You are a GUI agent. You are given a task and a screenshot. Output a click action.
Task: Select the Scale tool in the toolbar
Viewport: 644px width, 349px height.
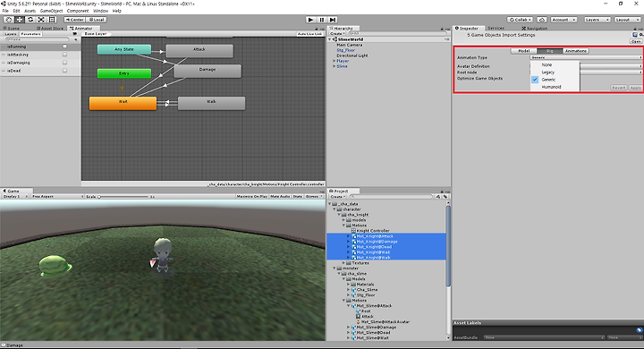click(x=41, y=20)
